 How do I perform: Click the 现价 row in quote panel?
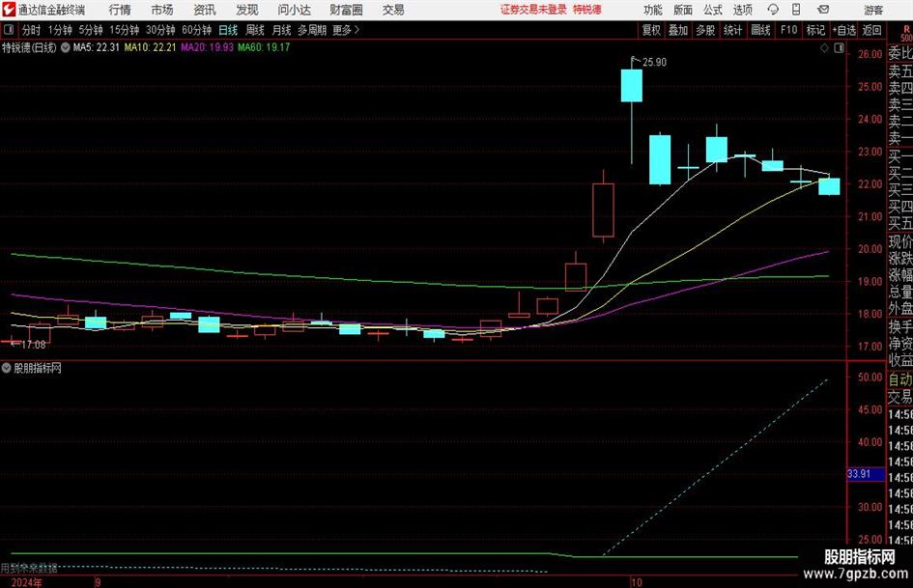click(900, 241)
